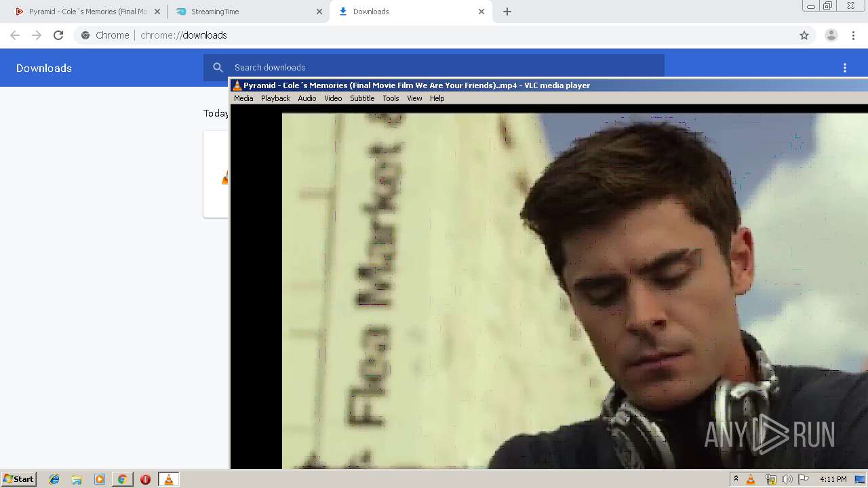Close the Pyramid - Cole's Memories tab

click(x=157, y=12)
